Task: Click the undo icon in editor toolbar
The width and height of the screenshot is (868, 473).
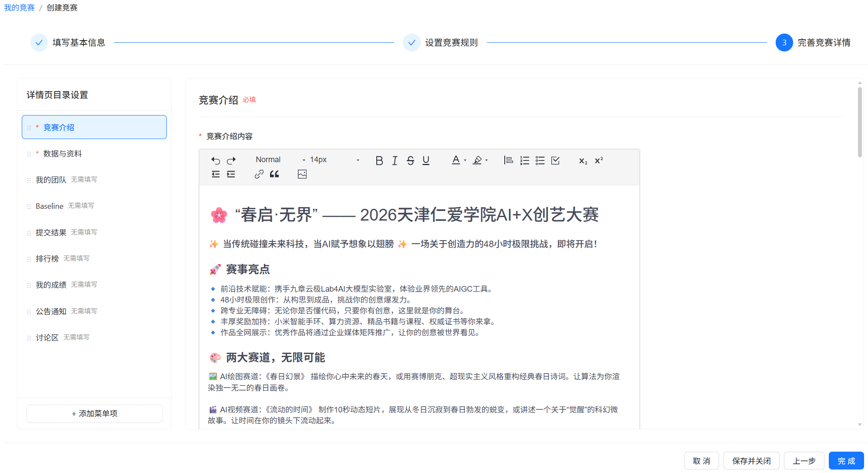Action: pyautogui.click(x=216, y=160)
